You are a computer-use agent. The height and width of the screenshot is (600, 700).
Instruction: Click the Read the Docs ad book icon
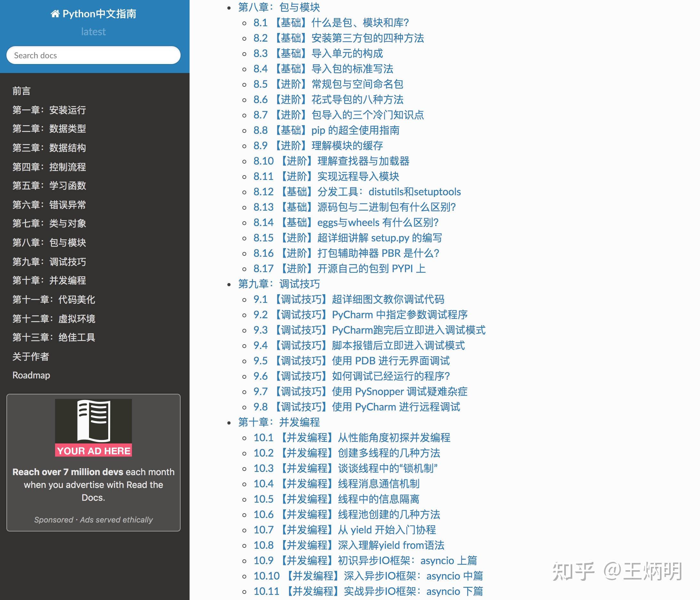pos(93,421)
